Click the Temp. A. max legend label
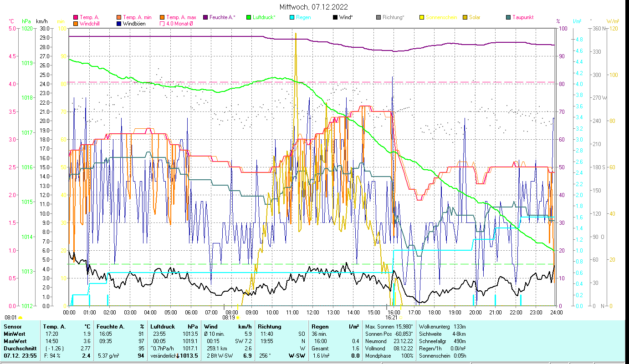Viewport: 629px width, 364px height. [181, 17]
